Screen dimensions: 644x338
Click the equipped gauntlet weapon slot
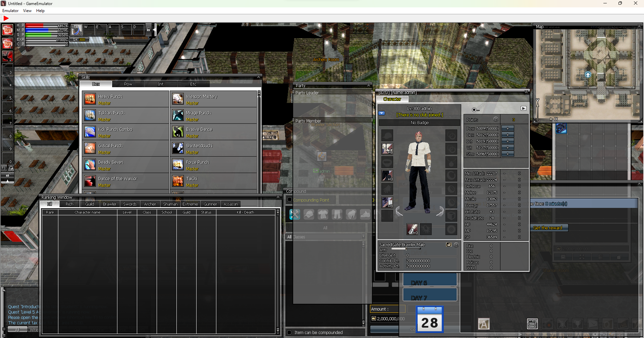point(412,229)
